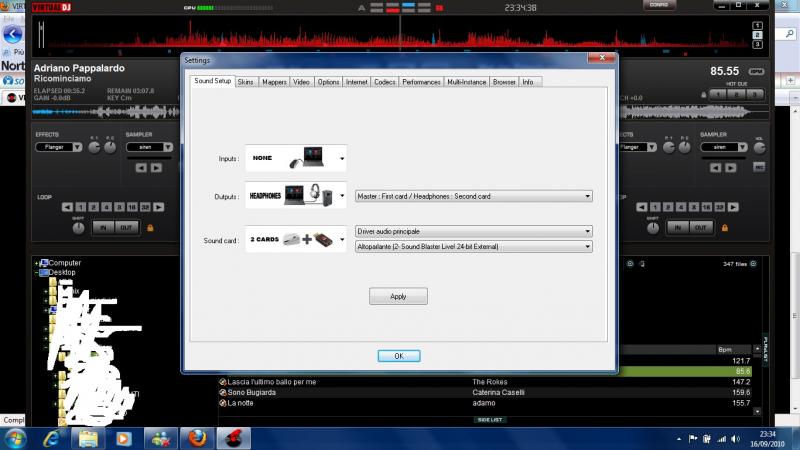This screenshot has width=800, height=450.
Task: Click the Apply button
Action: tap(398, 296)
